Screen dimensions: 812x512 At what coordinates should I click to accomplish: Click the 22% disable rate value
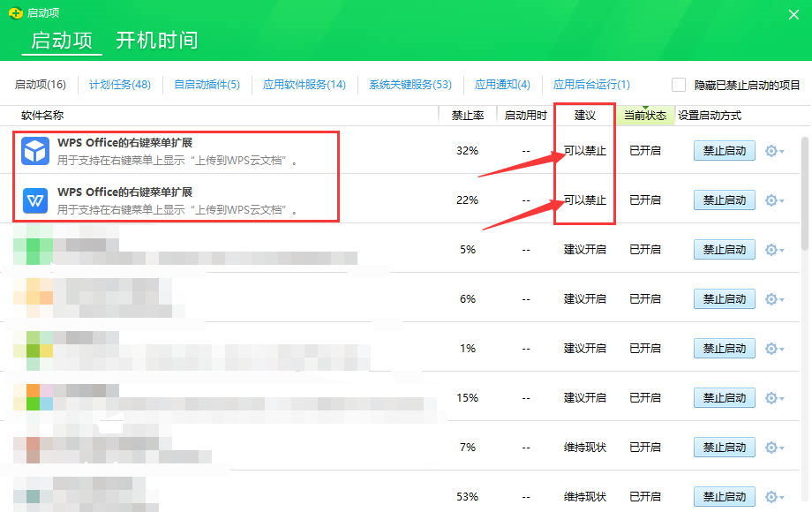(x=467, y=200)
